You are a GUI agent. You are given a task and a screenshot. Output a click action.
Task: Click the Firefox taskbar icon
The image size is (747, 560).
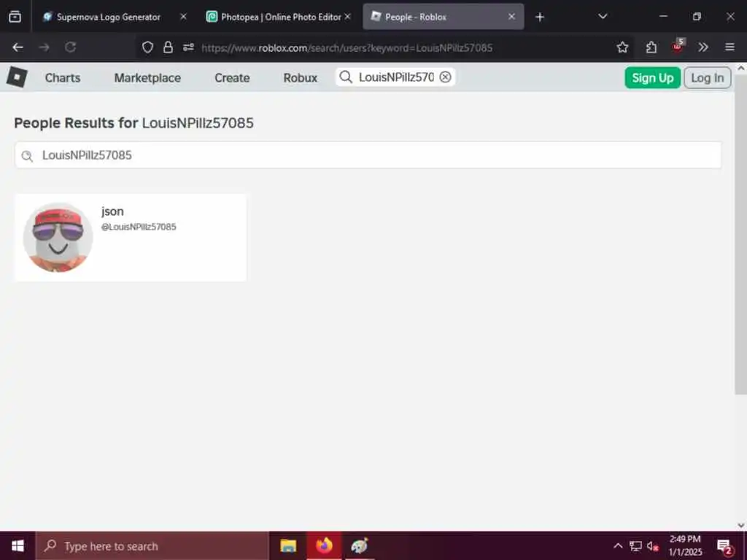click(324, 545)
